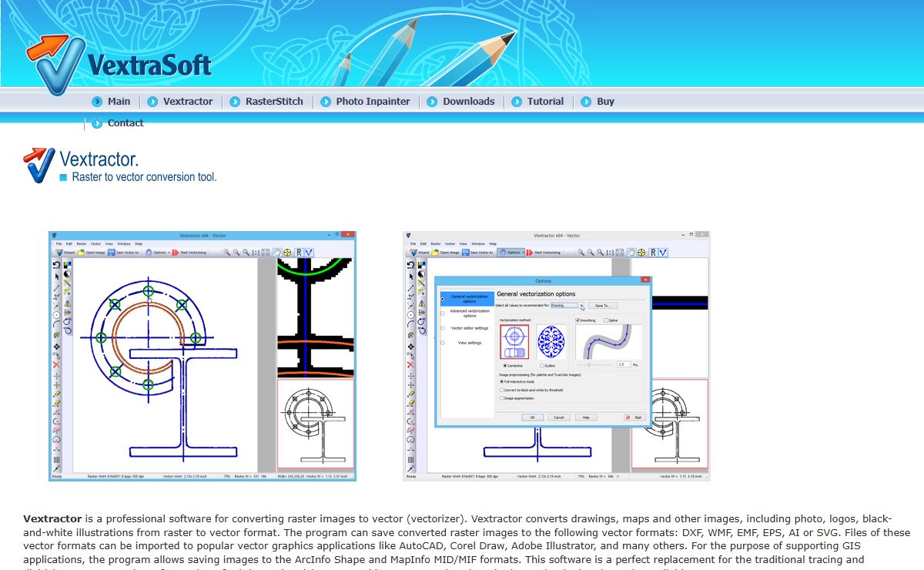Enlarge the left Vextractor screenshot of the flange drawing

tap(203, 356)
